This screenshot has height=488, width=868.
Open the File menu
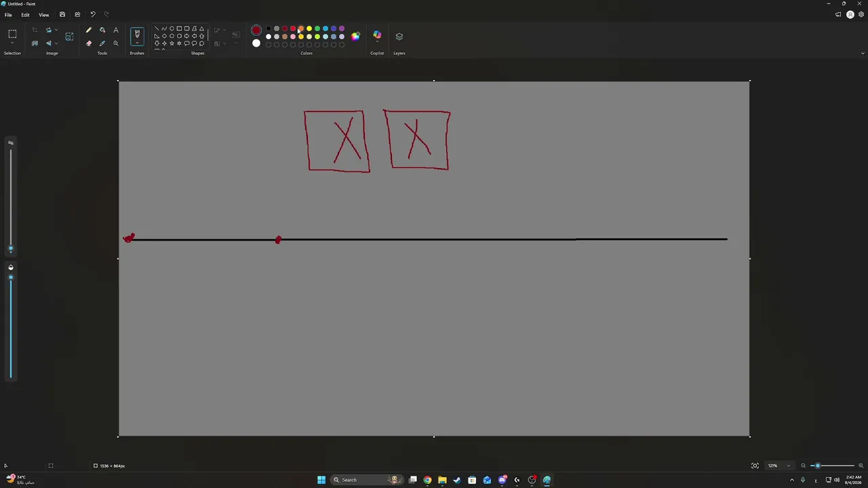tap(8, 14)
